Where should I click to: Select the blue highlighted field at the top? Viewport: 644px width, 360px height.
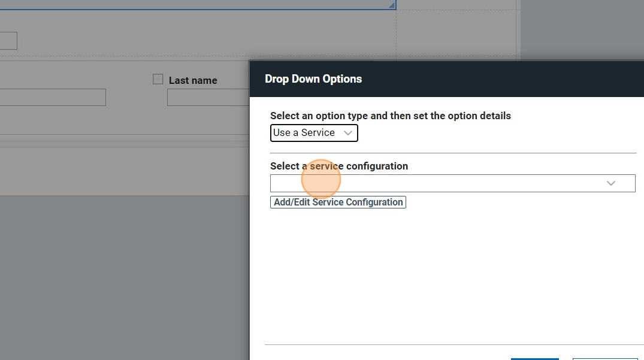click(198, 5)
